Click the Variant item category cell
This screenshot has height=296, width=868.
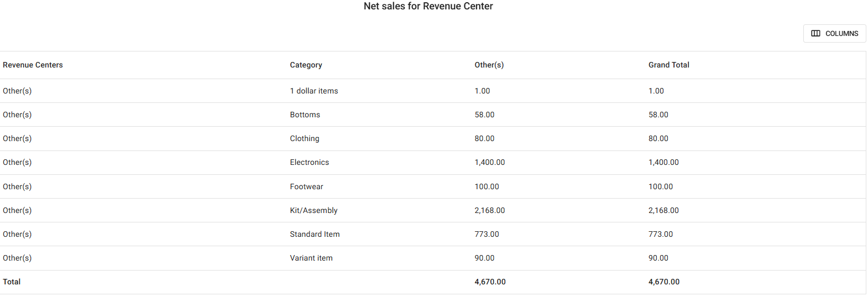[311, 258]
